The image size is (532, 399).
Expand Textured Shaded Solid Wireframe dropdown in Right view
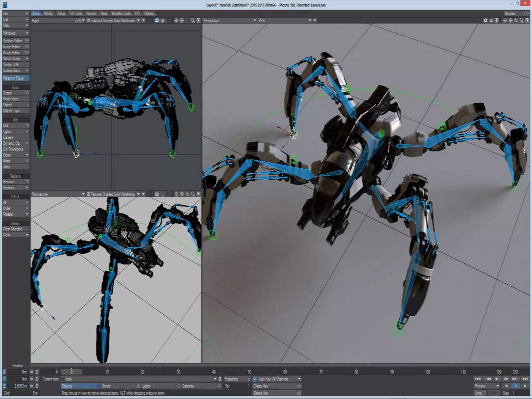click(x=138, y=21)
